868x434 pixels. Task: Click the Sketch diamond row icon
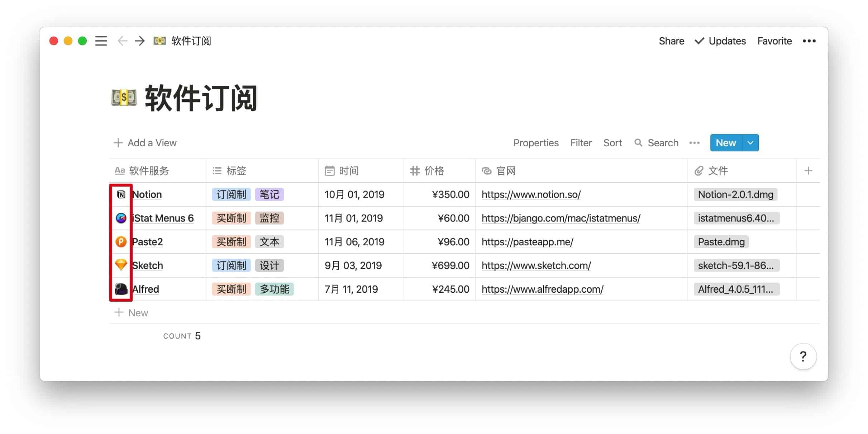(x=121, y=265)
